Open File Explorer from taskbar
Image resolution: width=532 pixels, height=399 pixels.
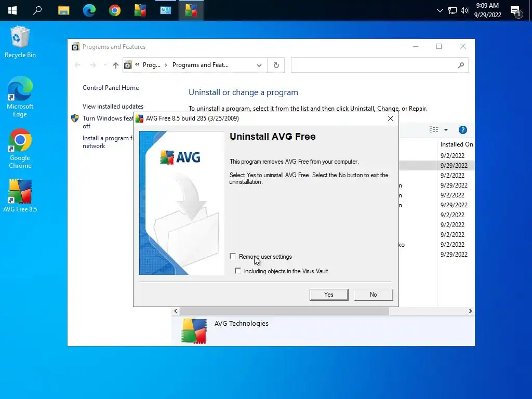point(63,10)
